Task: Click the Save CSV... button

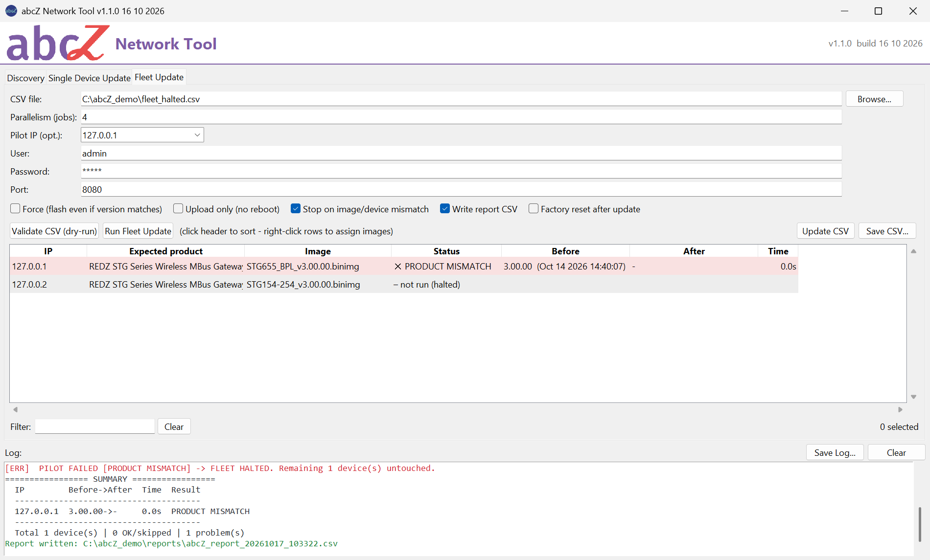Action: [x=887, y=231]
